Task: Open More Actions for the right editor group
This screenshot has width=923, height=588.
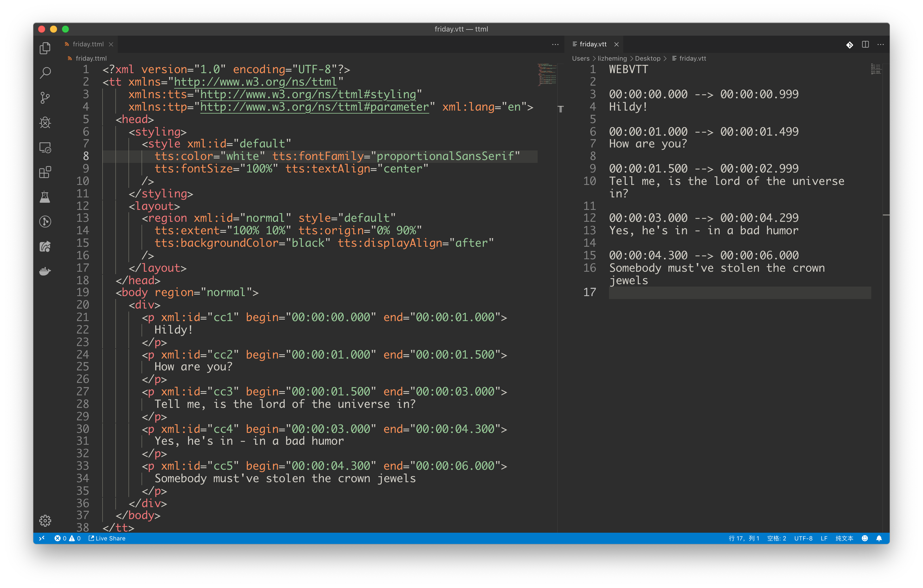Action: (881, 45)
